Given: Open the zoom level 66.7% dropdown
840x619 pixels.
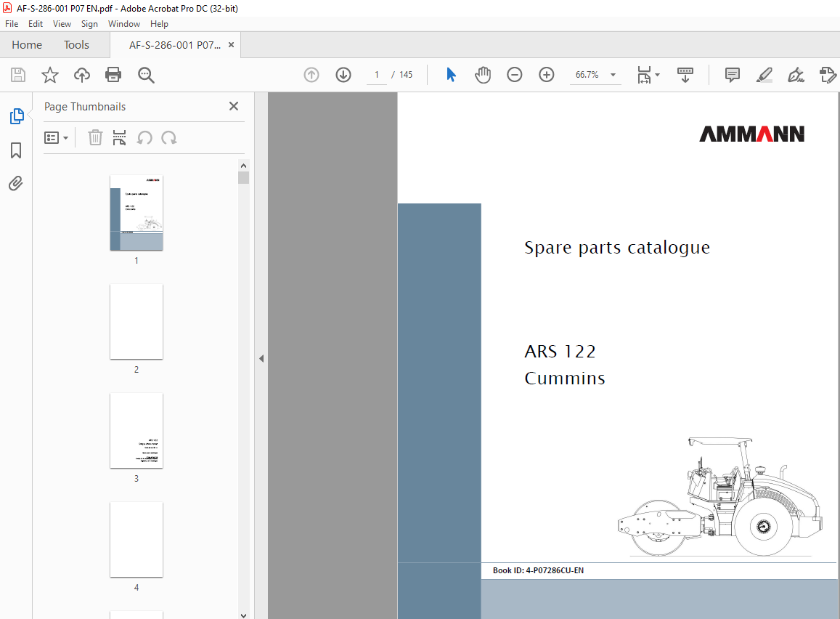Looking at the screenshot, I should 613,75.
